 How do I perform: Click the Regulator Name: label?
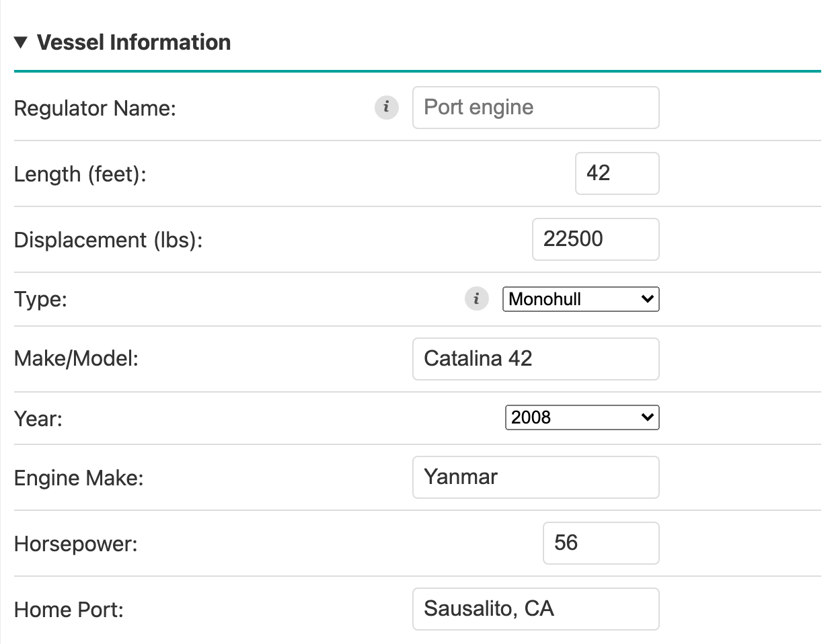click(x=95, y=108)
